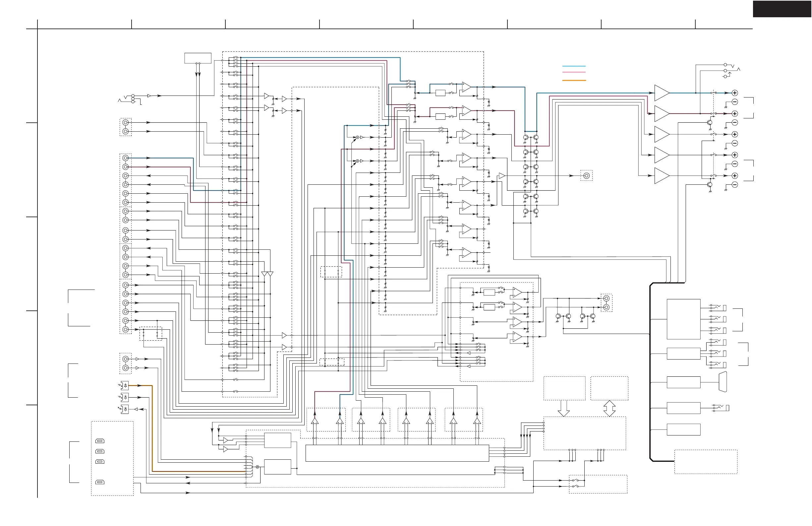Image resolution: width=812 pixels, height=526 pixels.
Task: Click the D-shaped connector symbol beside the rectangular block
Action: pos(723,382)
